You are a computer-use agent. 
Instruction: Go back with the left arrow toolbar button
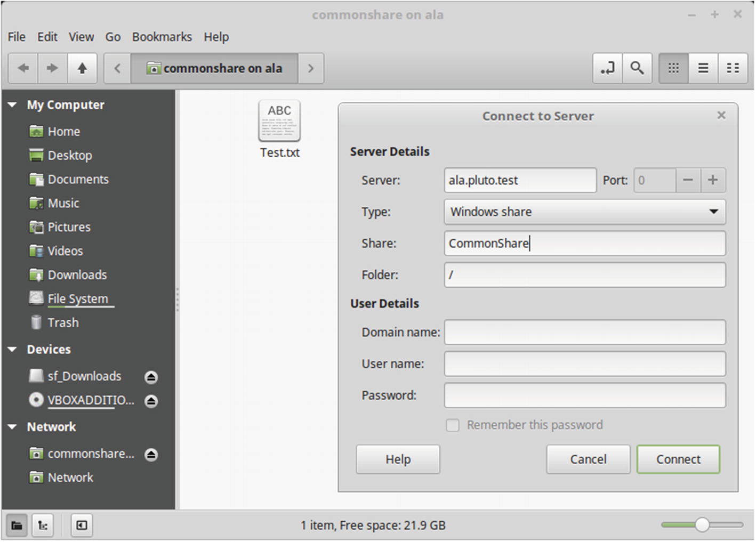[x=23, y=68]
